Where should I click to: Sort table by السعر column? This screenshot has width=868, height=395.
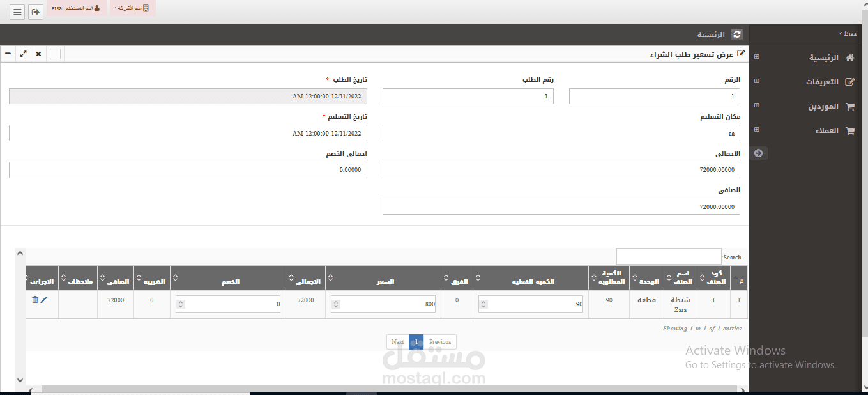pyautogui.click(x=383, y=281)
